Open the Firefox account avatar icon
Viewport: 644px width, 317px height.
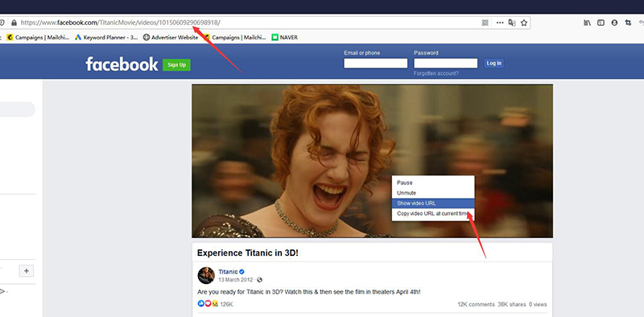tap(614, 23)
